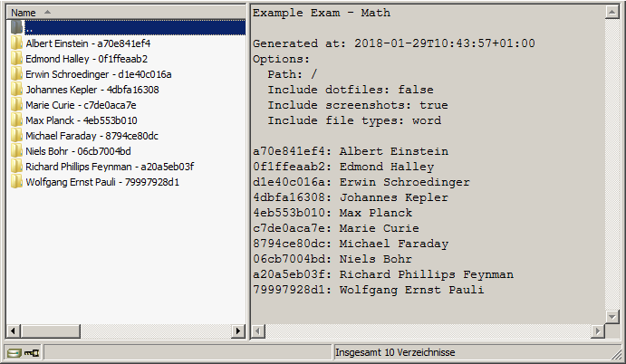This screenshot has width=626, height=364.
Task: Click right arrow of preview horizontal scrollbar
Action: point(598,330)
